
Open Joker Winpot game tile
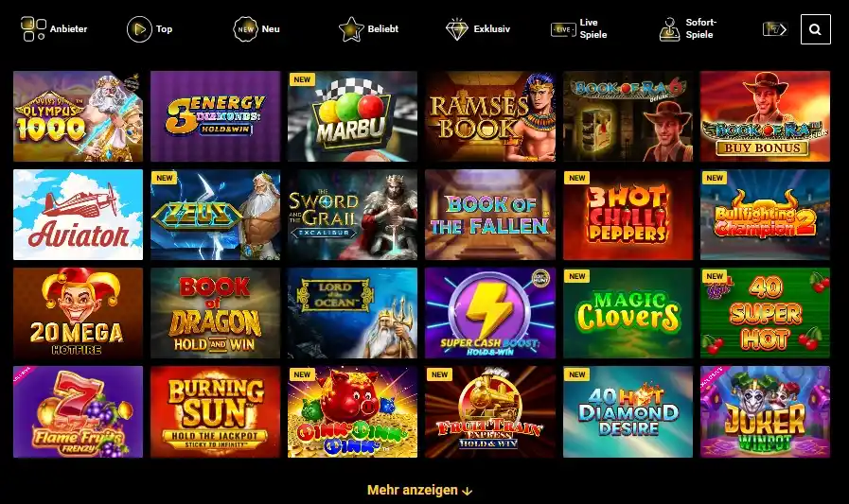pos(765,412)
